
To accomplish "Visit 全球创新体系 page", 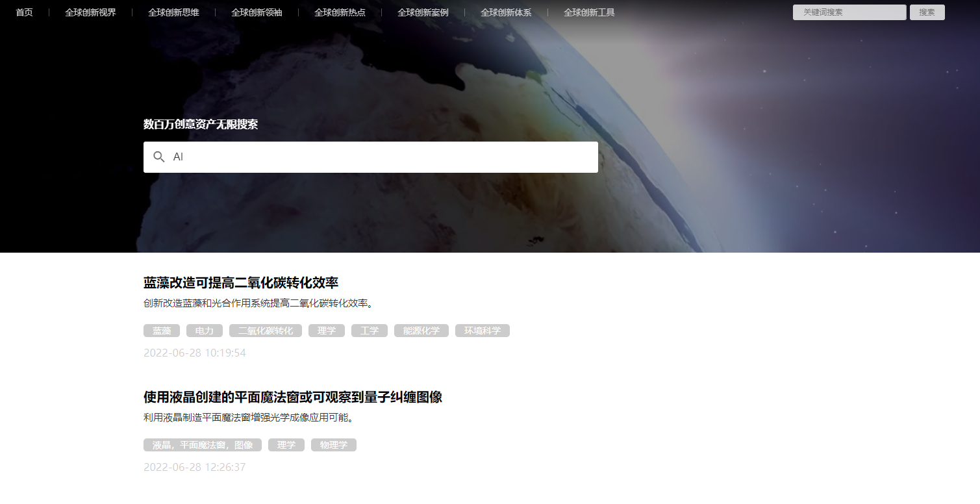I will point(506,12).
